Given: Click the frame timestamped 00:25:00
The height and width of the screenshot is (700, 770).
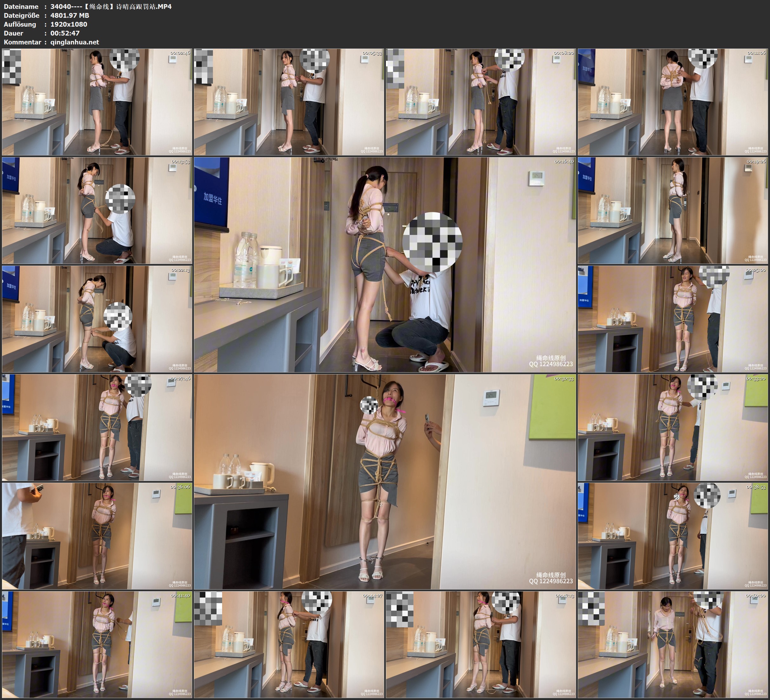Looking at the screenshot, I should point(673,319).
